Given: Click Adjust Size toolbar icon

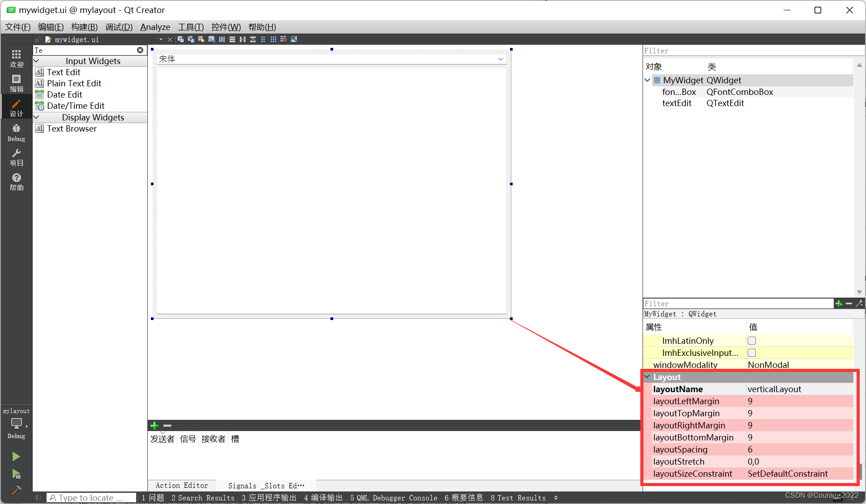Looking at the screenshot, I should point(294,39).
